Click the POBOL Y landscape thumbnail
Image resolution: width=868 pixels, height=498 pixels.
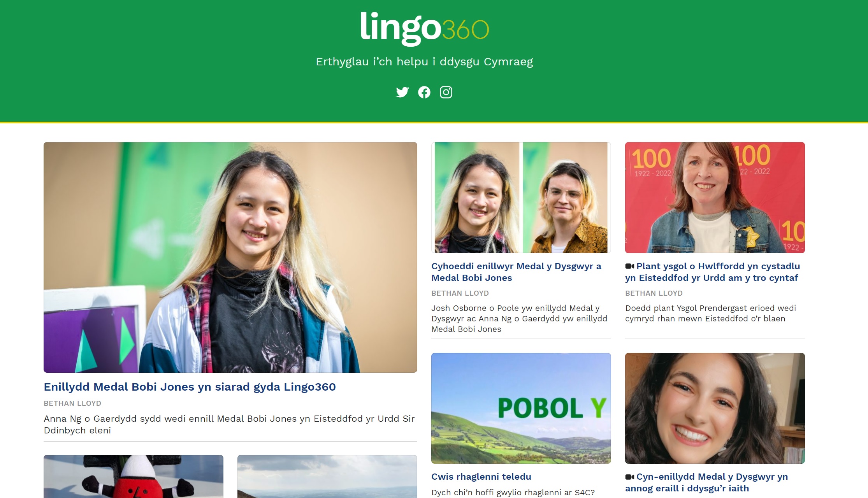[x=521, y=408]
